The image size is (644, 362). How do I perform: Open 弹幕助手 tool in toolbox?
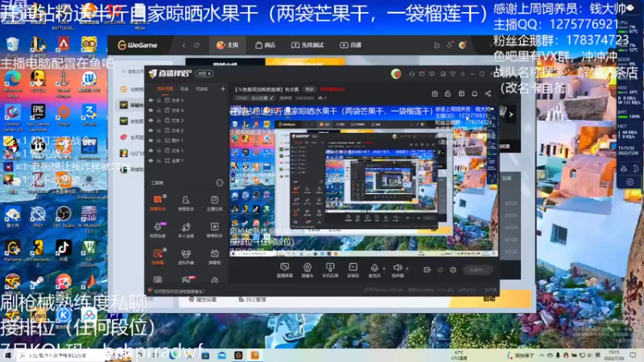click(158, 204)
